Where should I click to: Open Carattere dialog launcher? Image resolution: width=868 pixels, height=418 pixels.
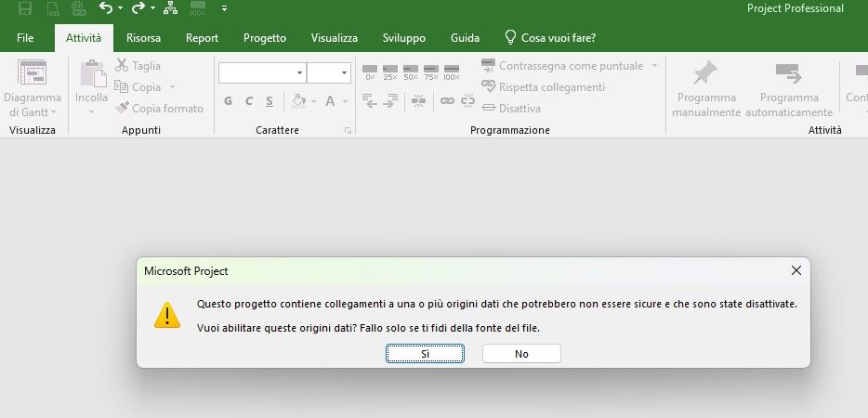point(348,131)
